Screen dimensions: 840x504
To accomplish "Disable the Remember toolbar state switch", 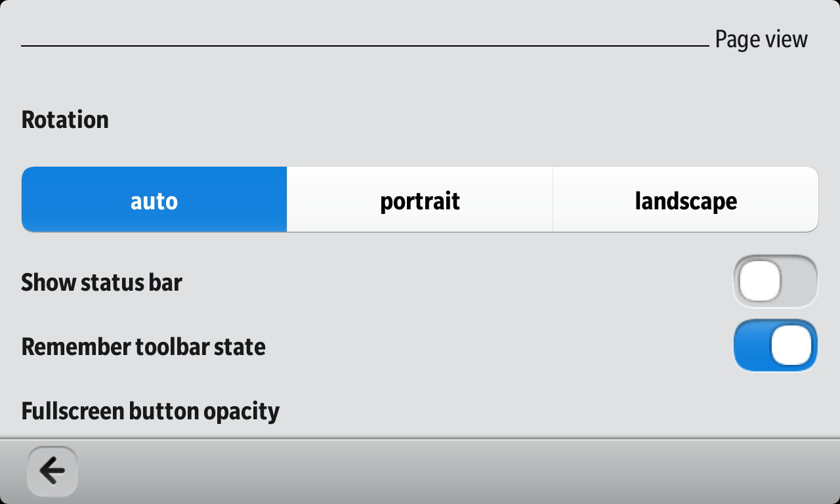I will [775, 345].
